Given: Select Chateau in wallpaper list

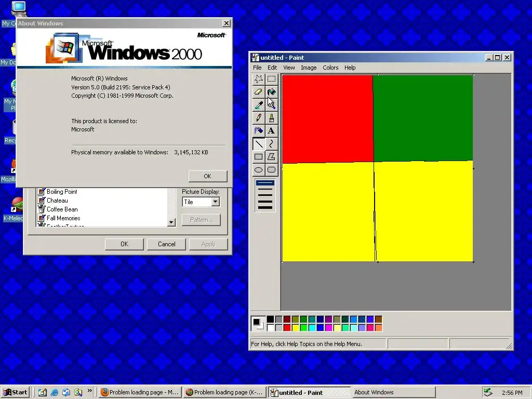Looking at the screenshot, I should (57, 201).
